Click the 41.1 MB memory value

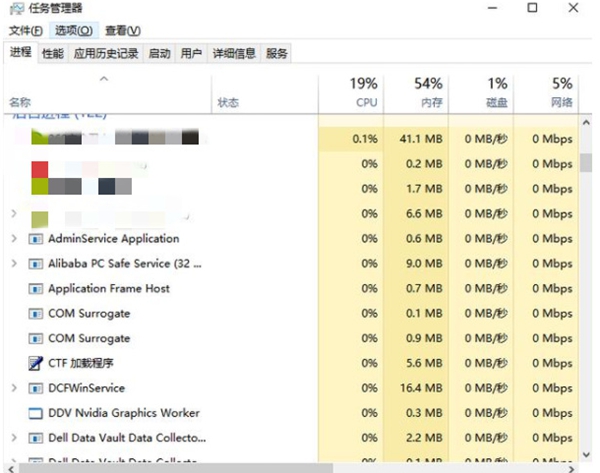tap(421, 139)
